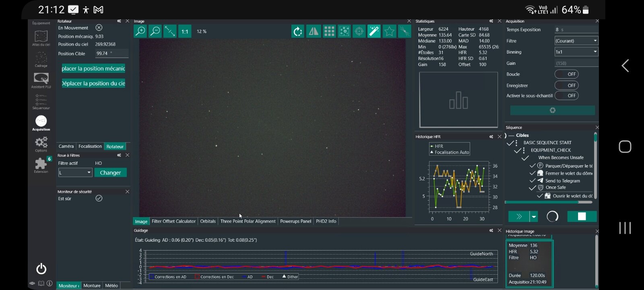Screen dimensions: 644x290
Task: Open the Guidage panel settings gear
Action: point(491,230)
